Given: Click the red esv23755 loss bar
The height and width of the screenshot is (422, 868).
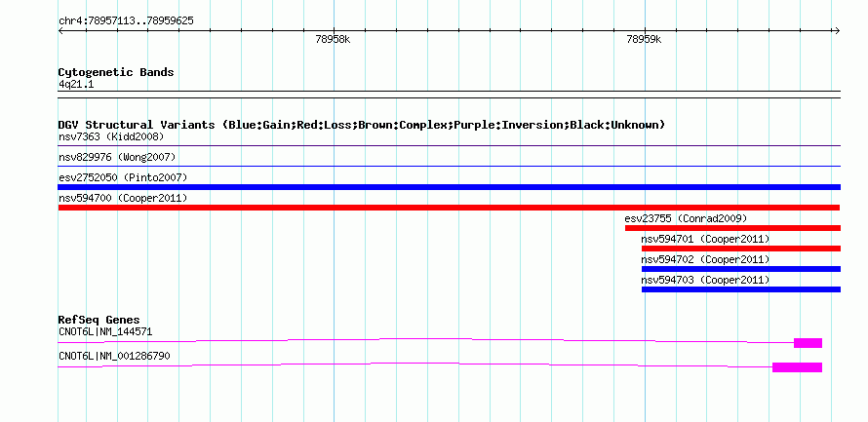Looking at the screenshot, I should tap(733, 228).
